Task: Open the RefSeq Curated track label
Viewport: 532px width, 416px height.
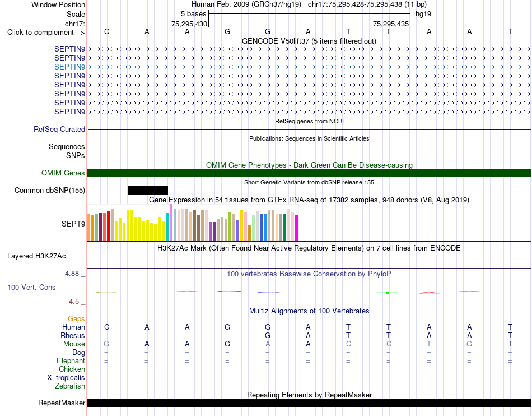Action: [59, 130]
